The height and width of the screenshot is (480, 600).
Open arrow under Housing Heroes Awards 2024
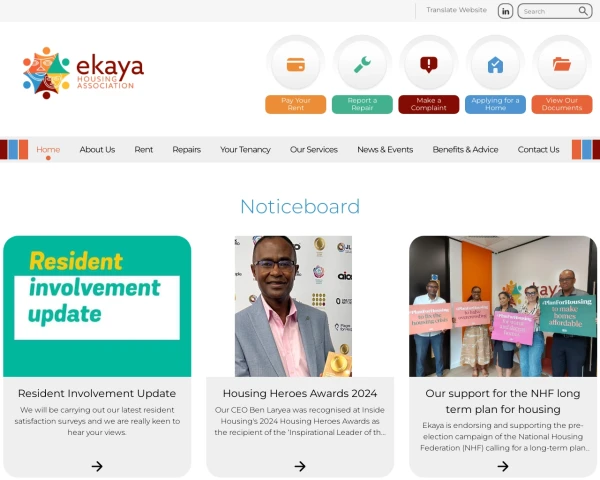coord(300,466)
